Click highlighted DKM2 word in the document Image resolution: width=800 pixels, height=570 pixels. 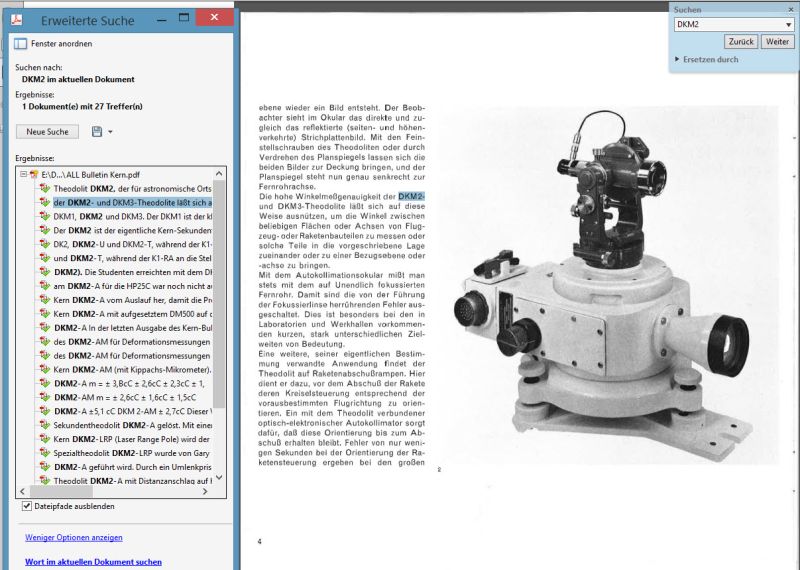(411, 196)
